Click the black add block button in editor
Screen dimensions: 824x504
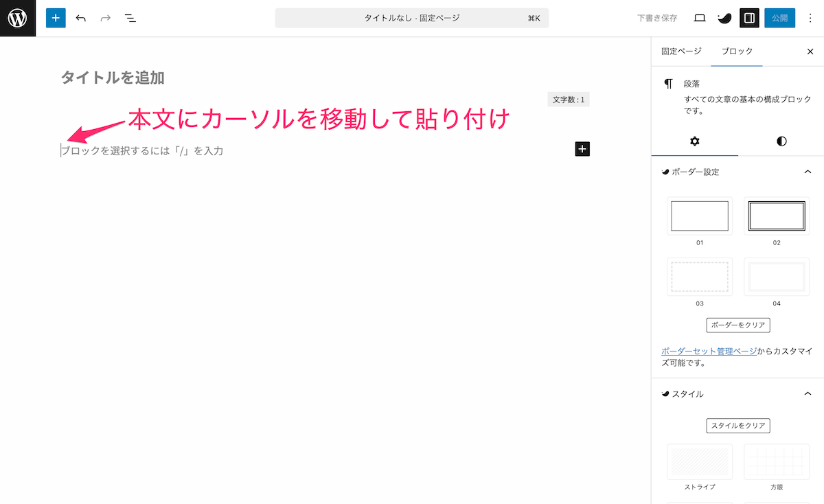pos(582,149)
